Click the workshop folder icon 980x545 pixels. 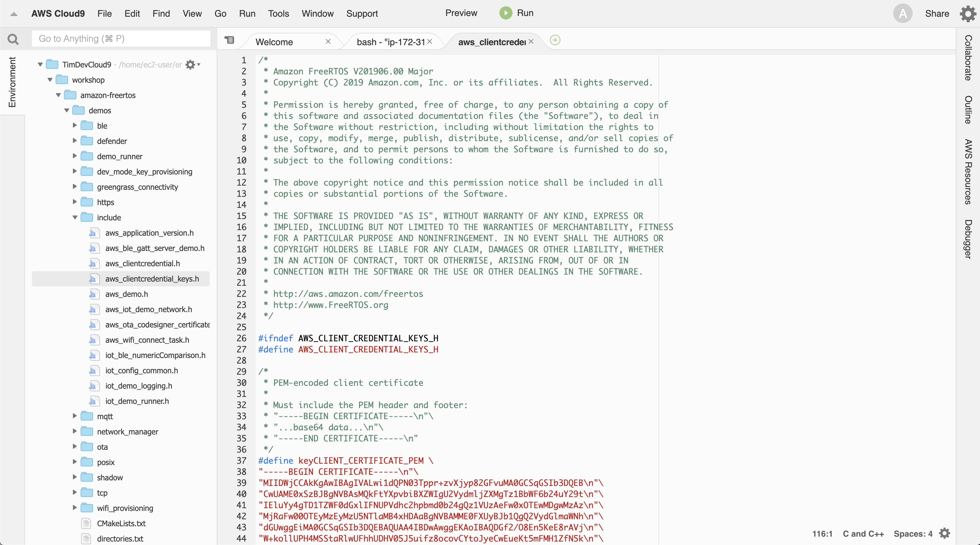pos(61,80)
